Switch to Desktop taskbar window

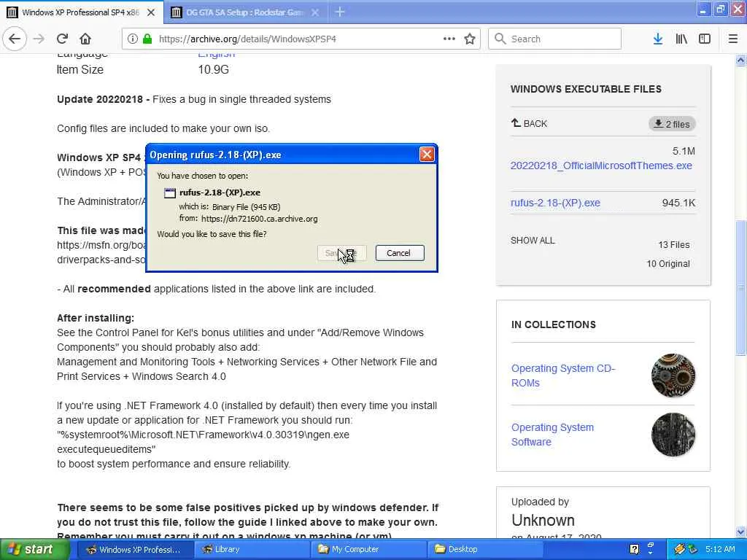(x=486, y=549)
